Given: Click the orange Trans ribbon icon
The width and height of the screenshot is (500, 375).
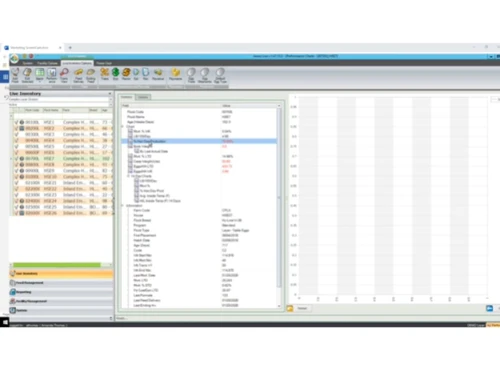Looking at the screenshot, I should pos(105,74).
